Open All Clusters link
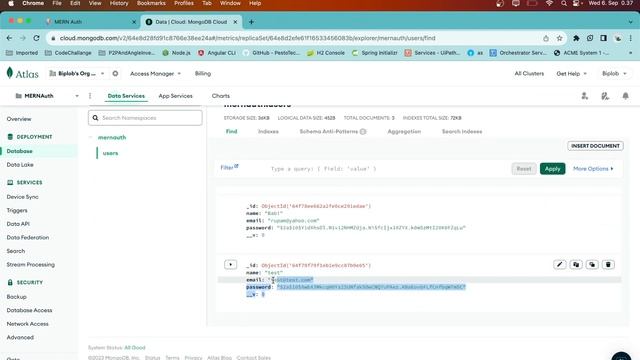Image resolution: width=640 pixels, height=360 pixels. 529,73
